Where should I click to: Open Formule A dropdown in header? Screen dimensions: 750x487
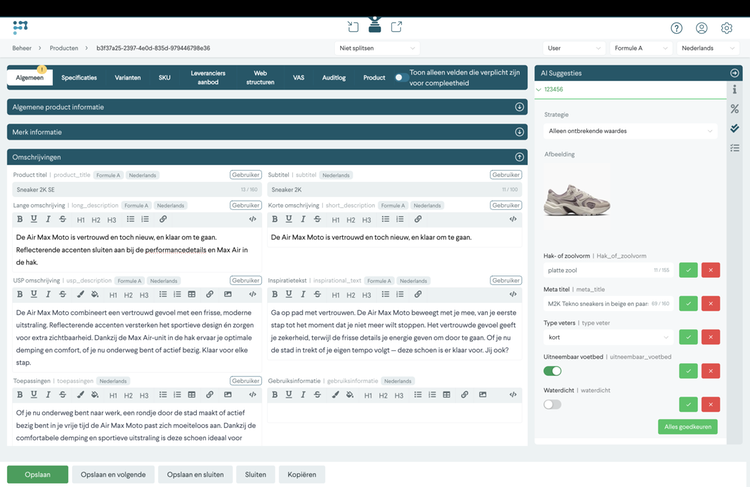click(641, 48)
